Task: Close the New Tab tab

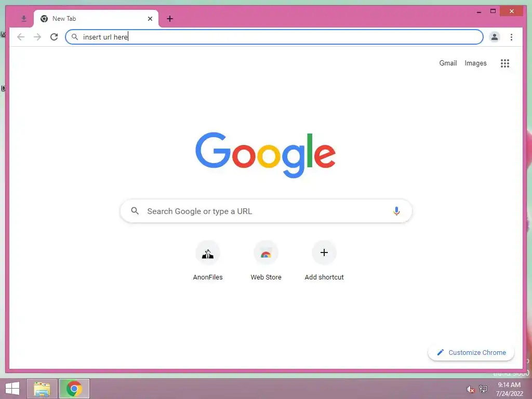Action: point(150,19)
